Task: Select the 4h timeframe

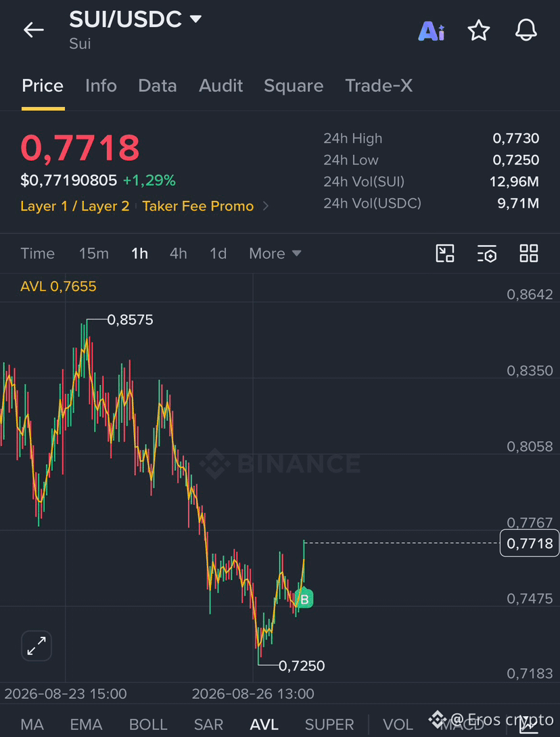Action: pyautogui.click(x=179, y=254)
